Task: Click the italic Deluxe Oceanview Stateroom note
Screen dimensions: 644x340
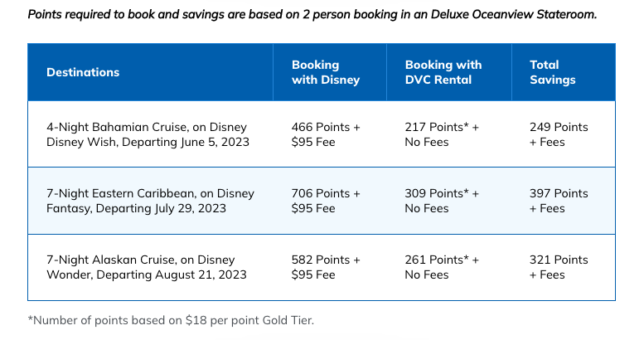Action: coord(312,15)
